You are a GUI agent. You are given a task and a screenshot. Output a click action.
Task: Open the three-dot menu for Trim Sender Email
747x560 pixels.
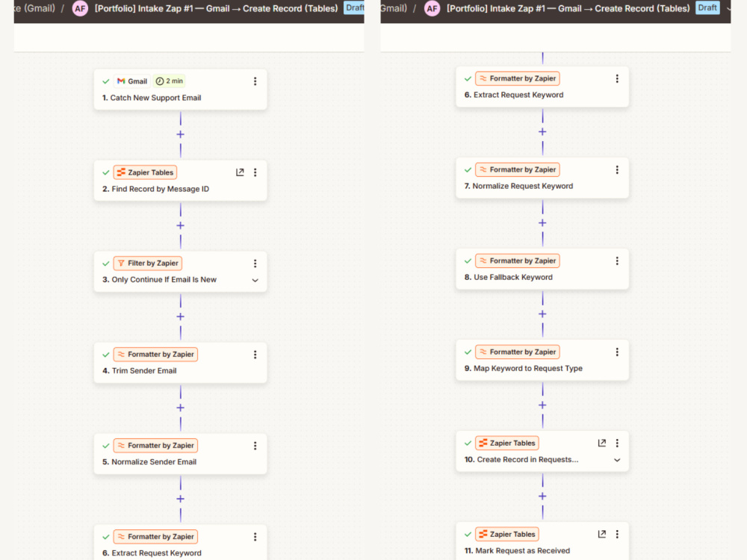click(x=255, y=354)
